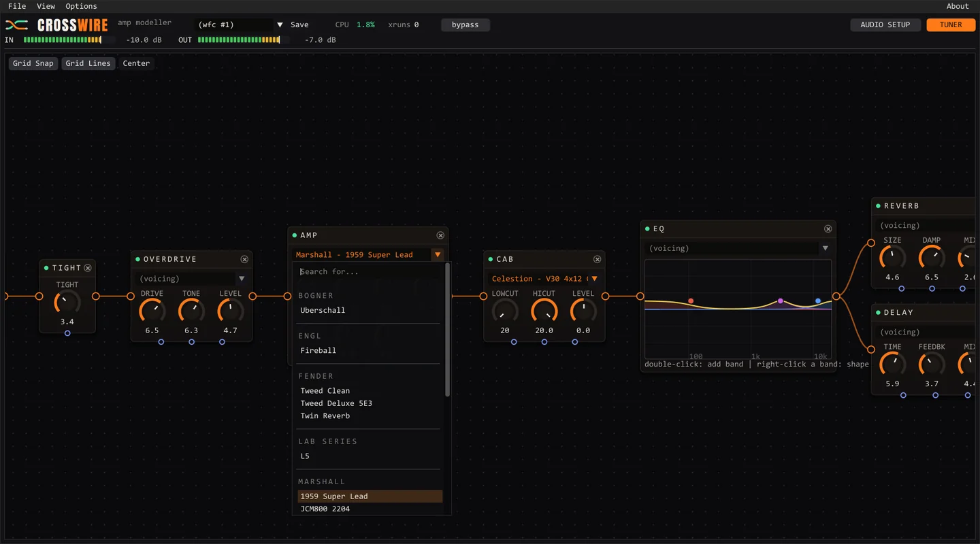Select the red EQ band point
The height and width of the screenshot is (544, 980).
691,301
